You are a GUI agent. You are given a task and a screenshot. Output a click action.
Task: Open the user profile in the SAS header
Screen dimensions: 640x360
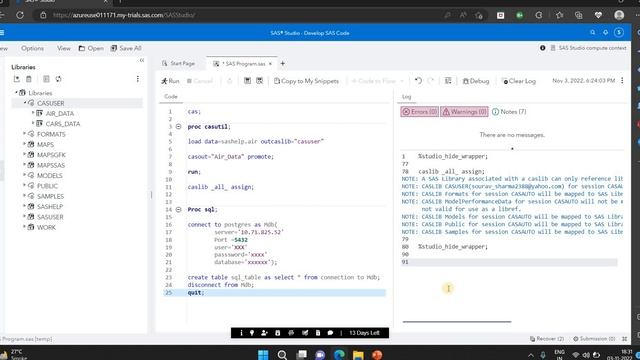pos(619,32)
